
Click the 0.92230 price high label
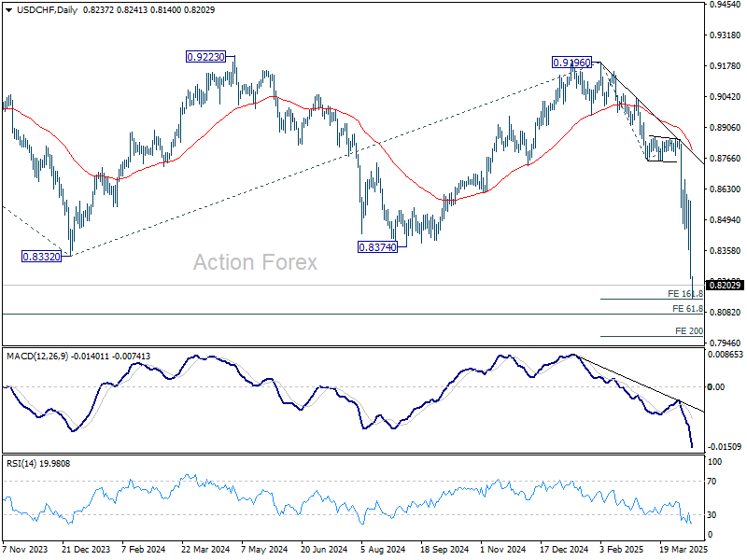(205, 57)
